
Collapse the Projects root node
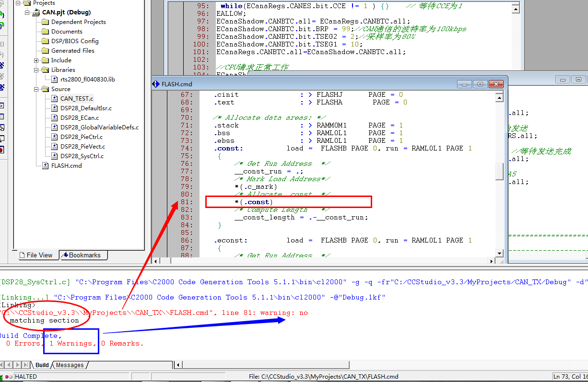[x=18, y=3]
